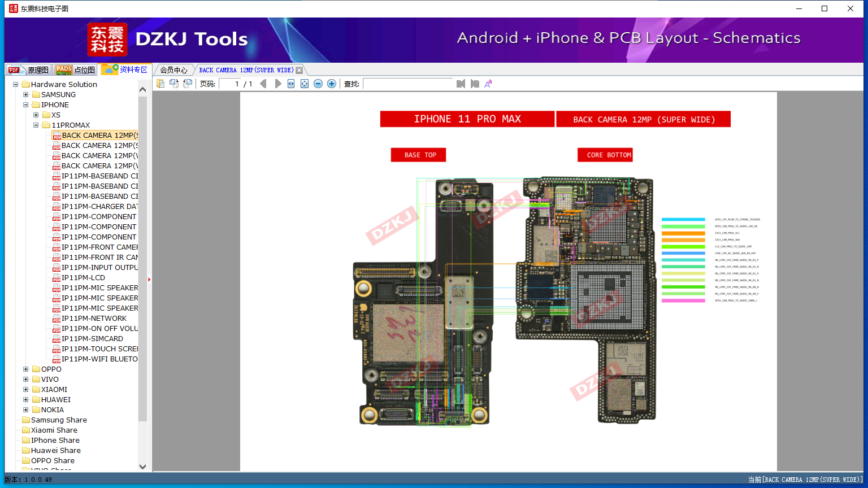Click the fit whole page icon
The height and width of the screenshot is (488, 868).
point(305,84)
